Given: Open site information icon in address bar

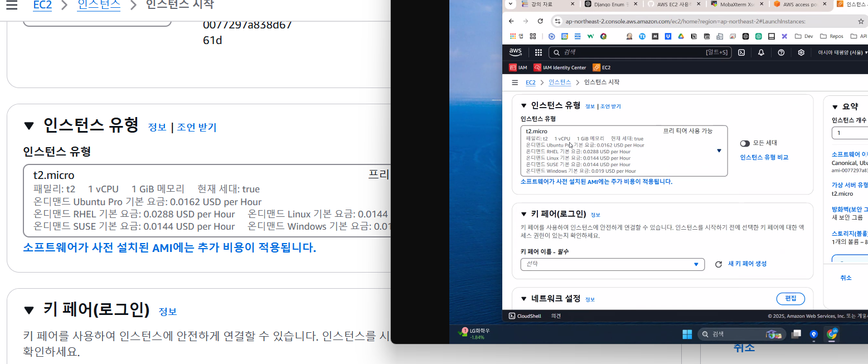Looking at the screenshot, I should tap(557, 21).
